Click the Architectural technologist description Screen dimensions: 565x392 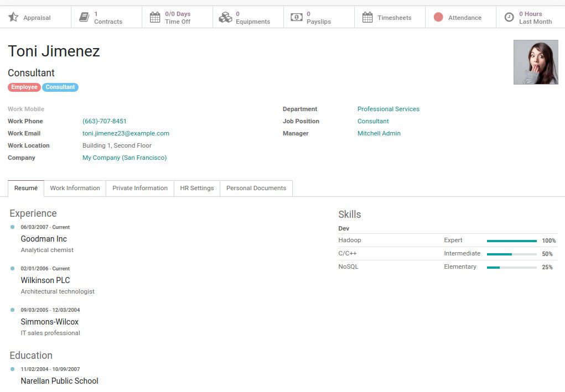pos(58,291)
